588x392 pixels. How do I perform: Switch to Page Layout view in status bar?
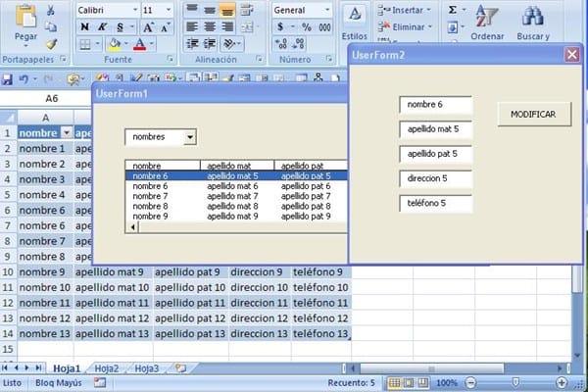click(x=409, y=382)
